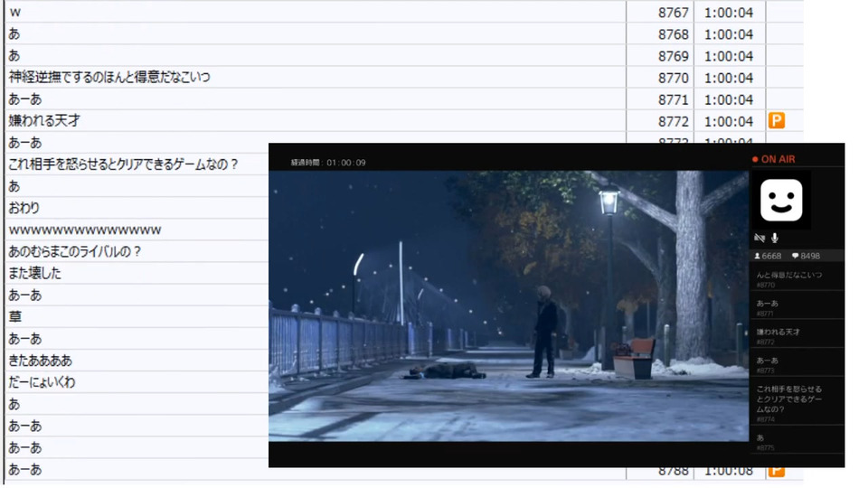
Task: Click the camera-off icon under the avatar
Action: [x=759, y=238]
